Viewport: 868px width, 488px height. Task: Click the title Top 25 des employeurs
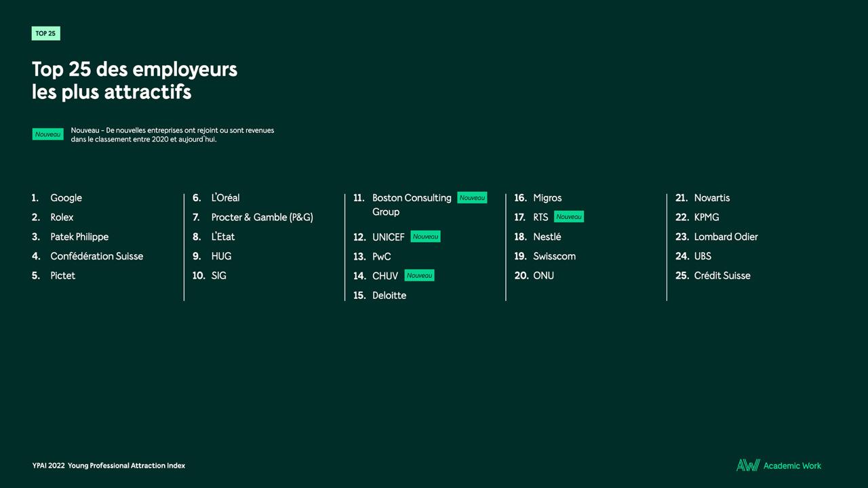[134, 69]
